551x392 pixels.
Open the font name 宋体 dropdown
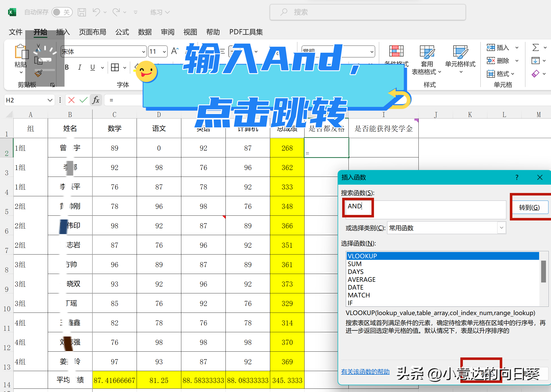point(143,52)
